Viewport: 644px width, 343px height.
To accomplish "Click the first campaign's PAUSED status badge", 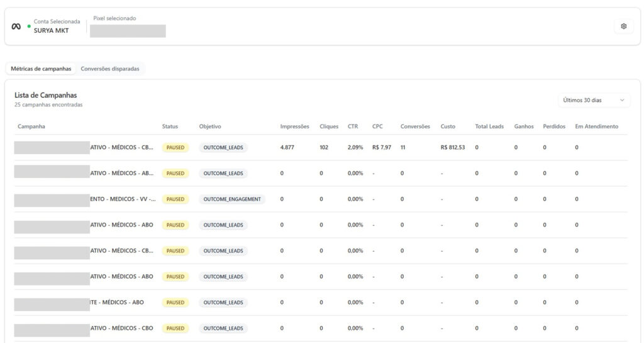I will coord(175,148).
